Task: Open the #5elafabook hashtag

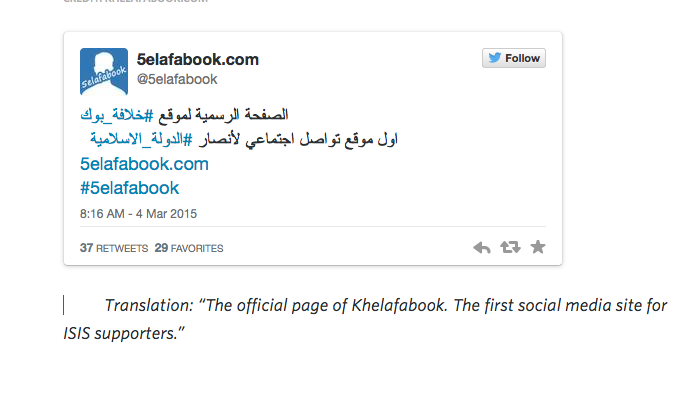Action: tap(129, 188)
